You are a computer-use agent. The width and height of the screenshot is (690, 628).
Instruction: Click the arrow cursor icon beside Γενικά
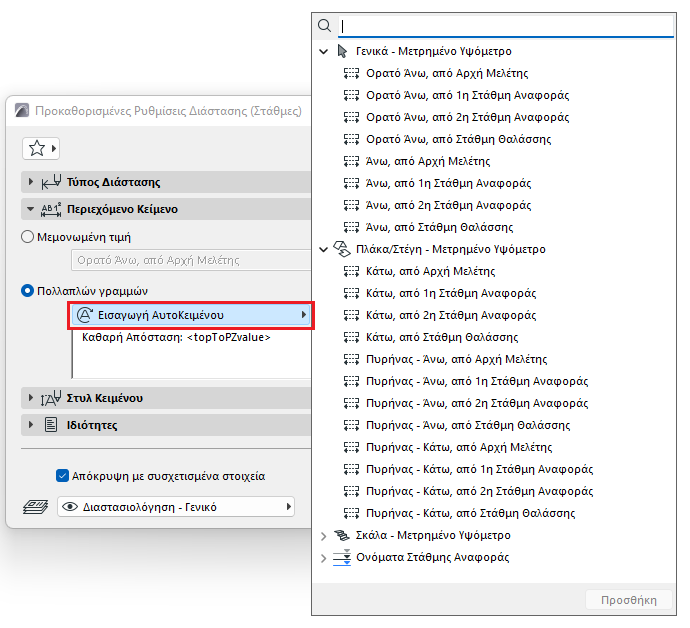point(342,51)
